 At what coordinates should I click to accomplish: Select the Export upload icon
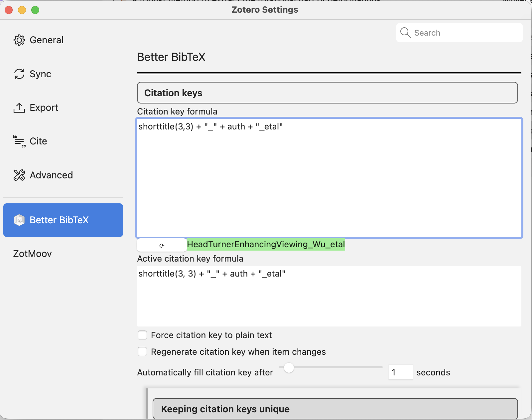[x=19, y=107]
